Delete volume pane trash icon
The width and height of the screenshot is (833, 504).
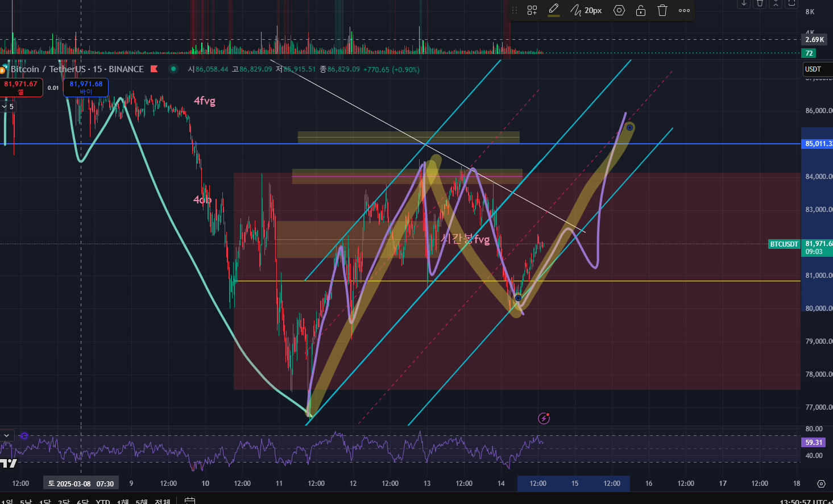tap(760, 3)
